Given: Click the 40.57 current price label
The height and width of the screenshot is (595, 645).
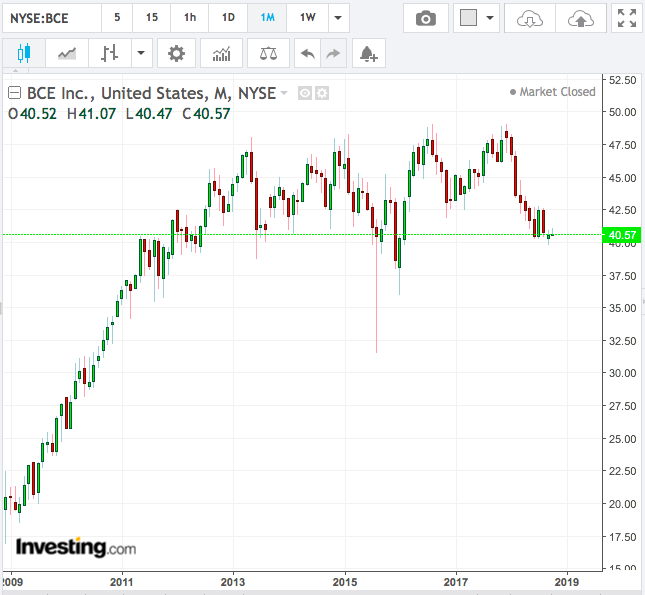Looking at the screenshot, I should point(622,235).
